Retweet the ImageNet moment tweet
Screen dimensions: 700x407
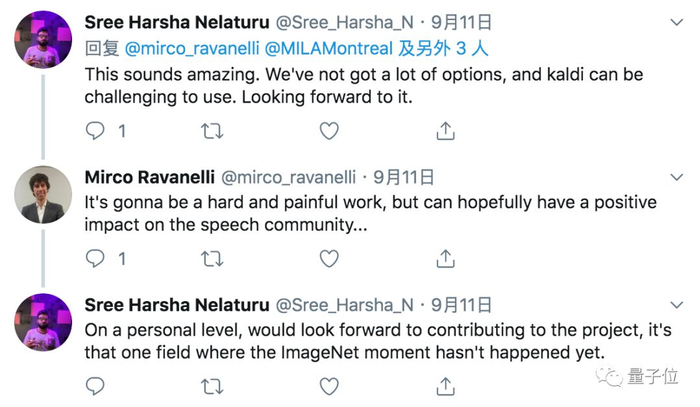212,385
